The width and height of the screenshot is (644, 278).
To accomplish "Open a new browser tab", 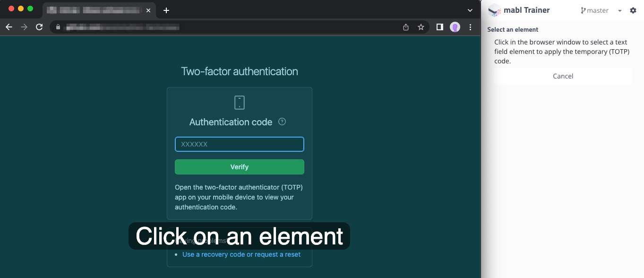I will tap(166, 10).
